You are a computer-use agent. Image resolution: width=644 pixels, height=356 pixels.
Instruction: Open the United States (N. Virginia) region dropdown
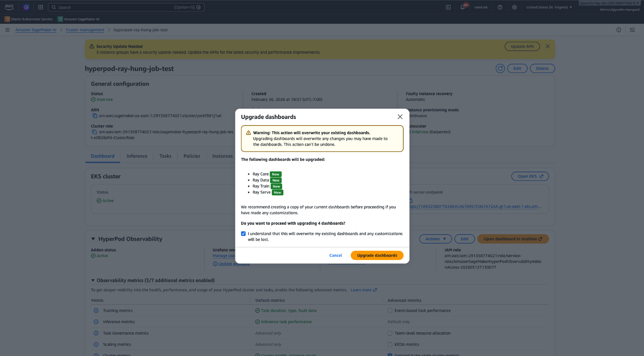click(x=549, y=7)
